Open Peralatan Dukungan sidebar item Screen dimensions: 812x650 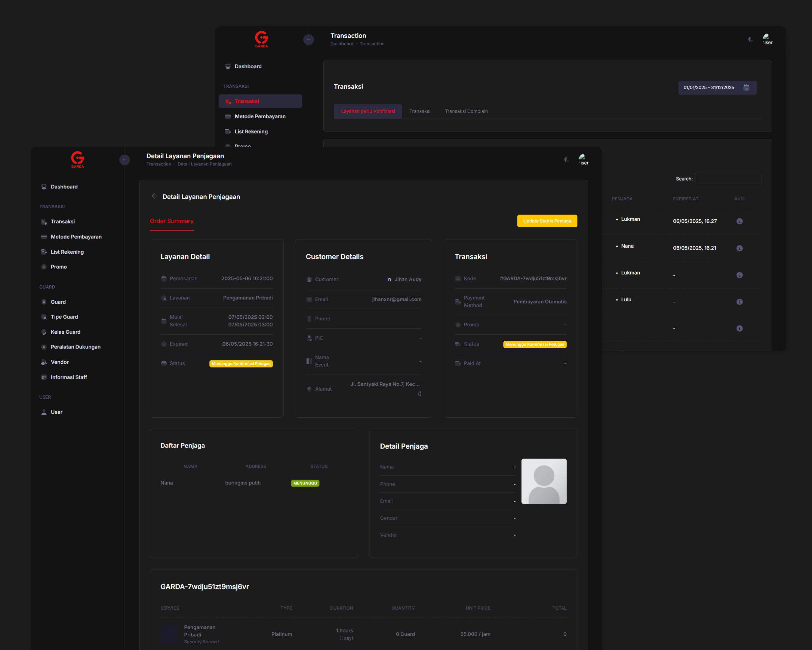click(x=75, y=347)
